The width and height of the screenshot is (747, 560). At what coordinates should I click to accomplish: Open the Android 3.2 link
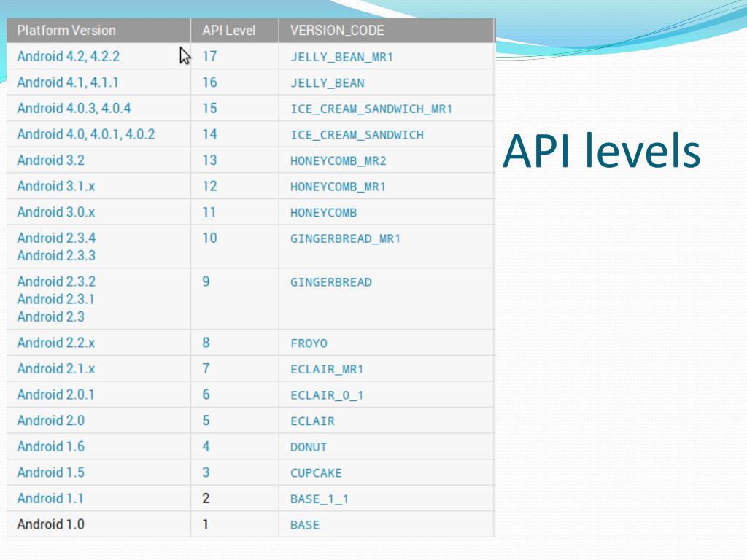tap(50, 160)
